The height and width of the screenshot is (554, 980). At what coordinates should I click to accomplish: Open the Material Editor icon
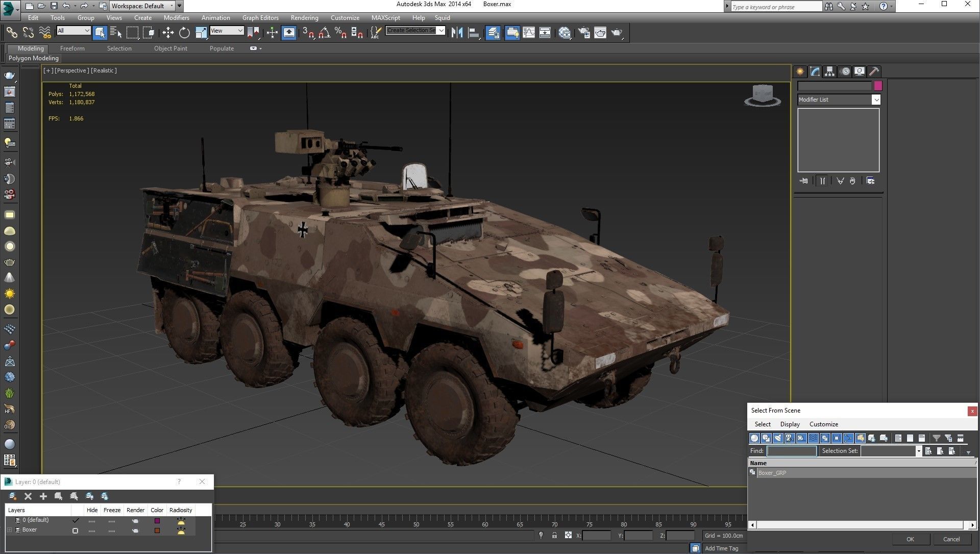565,33
